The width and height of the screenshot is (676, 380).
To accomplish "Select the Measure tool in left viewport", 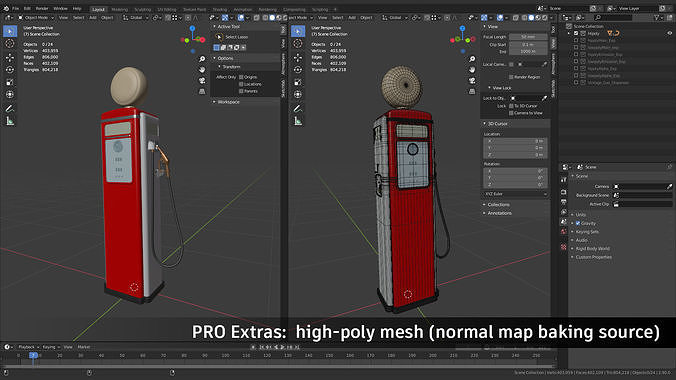I will point(10,121).
